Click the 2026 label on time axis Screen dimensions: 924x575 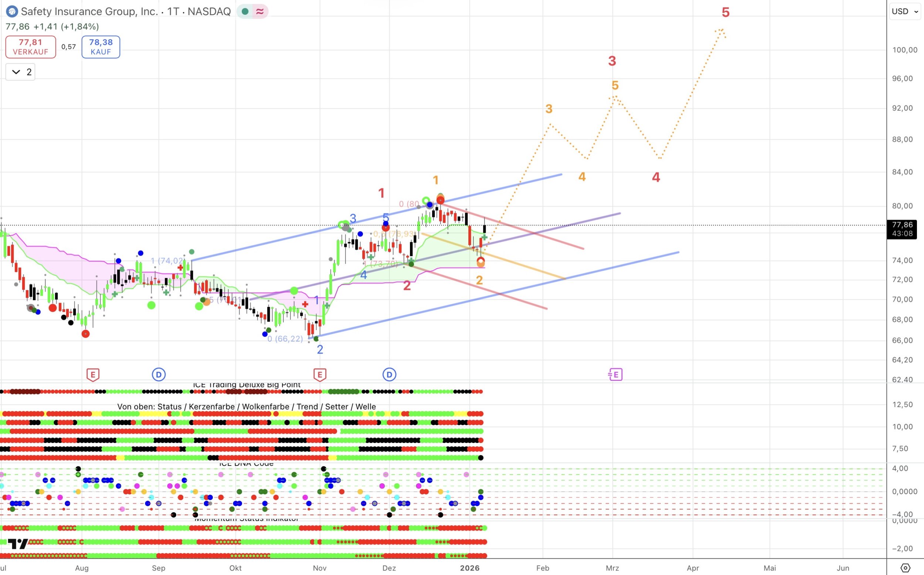pyautogui.click(x=469, y=568)
